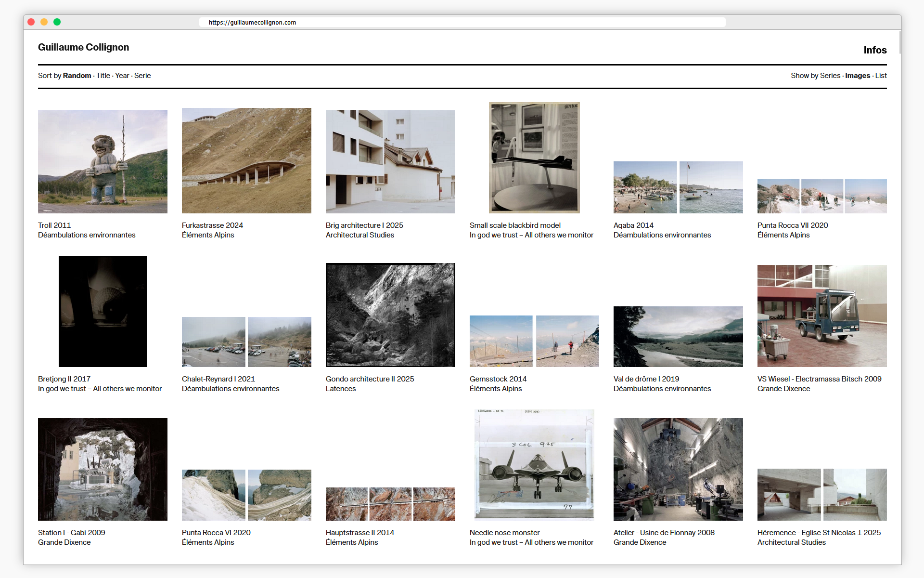The width and height of the screenshot is (924, 578).
Task: Click the Guillaume Collignon site title
Action: [83, 47]
